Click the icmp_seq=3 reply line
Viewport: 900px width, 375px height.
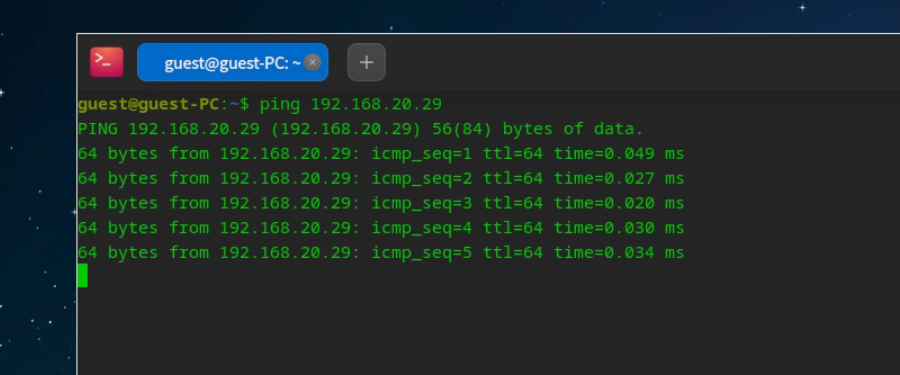(x=381, y=203)
